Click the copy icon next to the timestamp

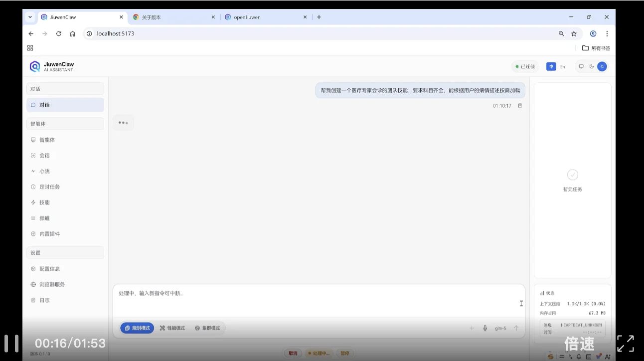point(519,105)
